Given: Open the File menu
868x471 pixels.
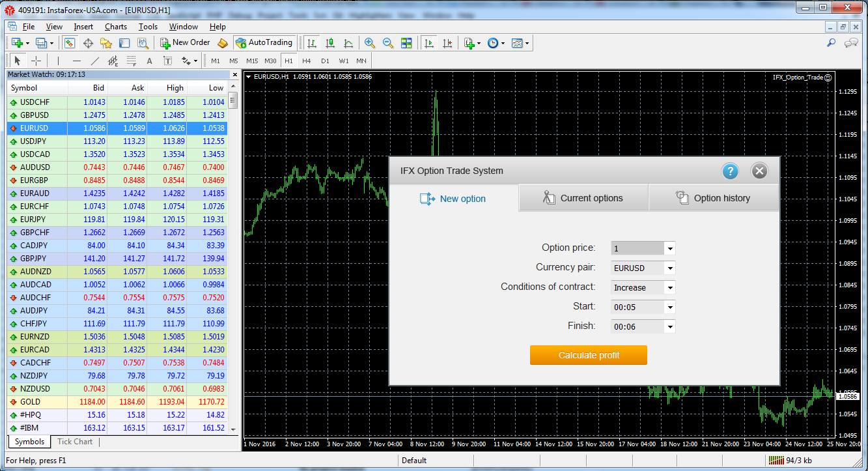Looking at the screenshot, I should [x=29, y=27].
